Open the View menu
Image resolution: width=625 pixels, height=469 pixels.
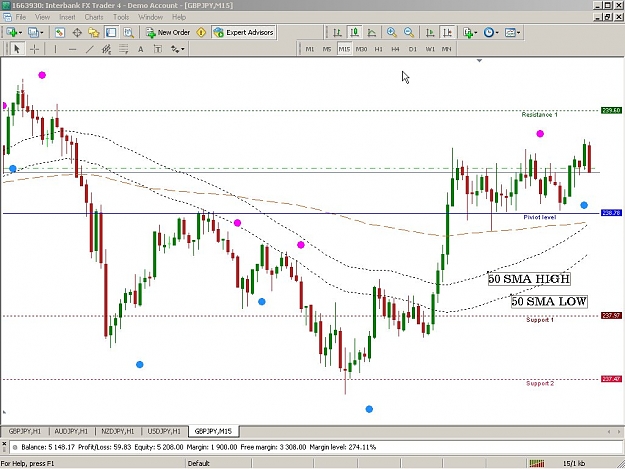tap(42, 17)
